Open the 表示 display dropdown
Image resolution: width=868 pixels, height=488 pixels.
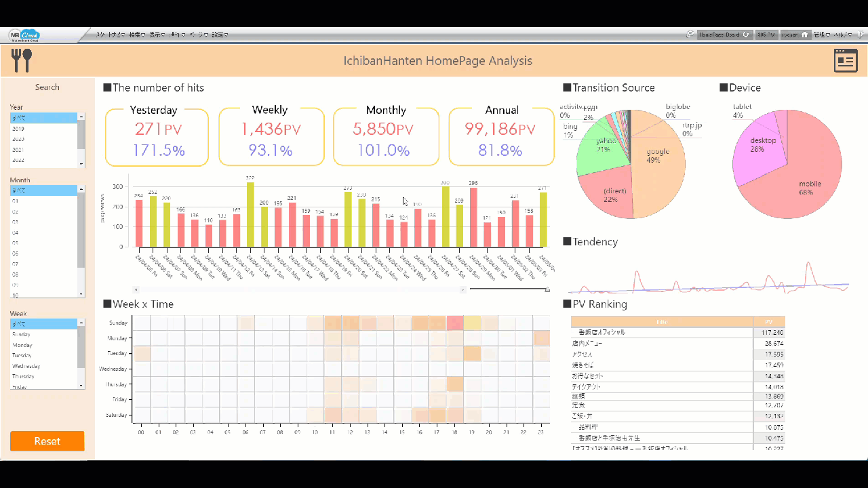pos(156,34)
